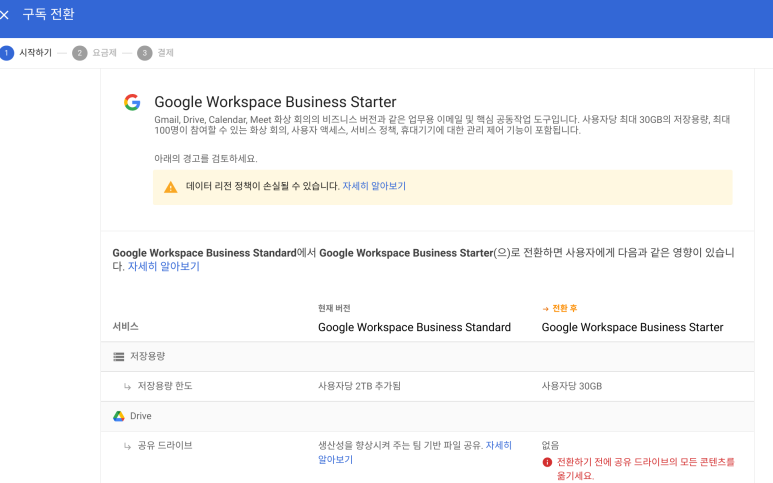This screenshot has width=773, height=483.
Task: Click Google Workspace Business Starter column header
Action: 632,327
